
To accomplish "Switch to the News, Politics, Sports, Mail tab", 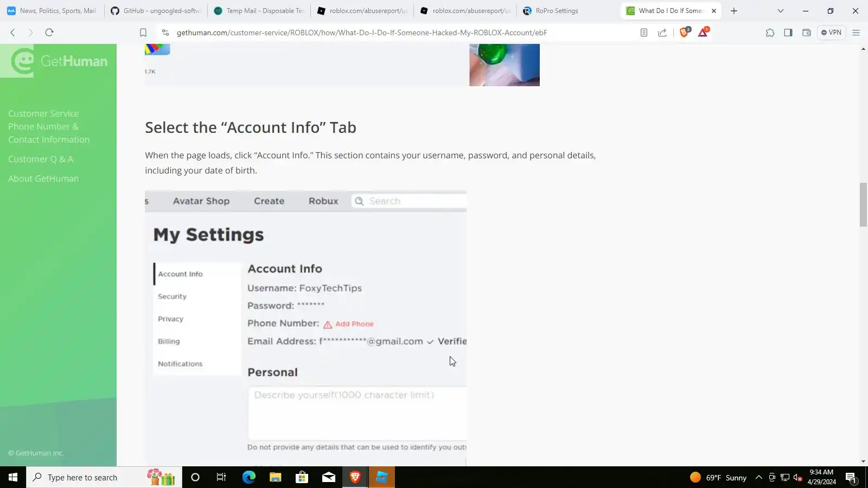I will [52, 11].
